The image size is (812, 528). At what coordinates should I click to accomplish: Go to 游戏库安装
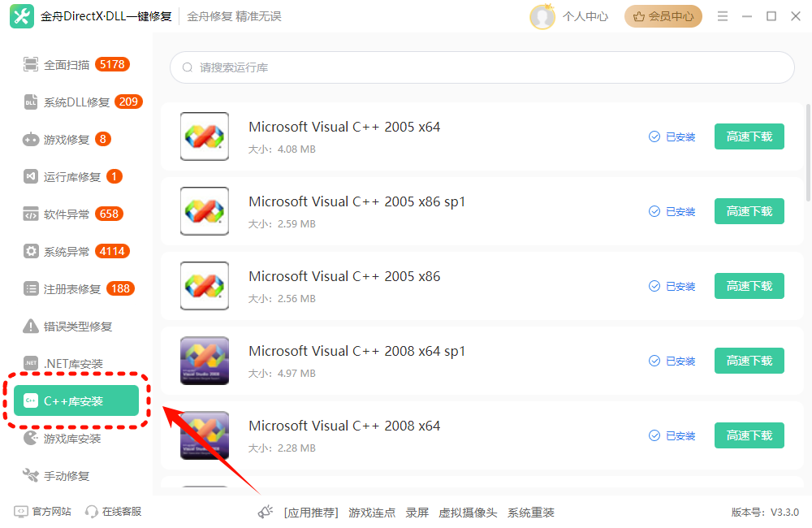(x=76, y=439)
